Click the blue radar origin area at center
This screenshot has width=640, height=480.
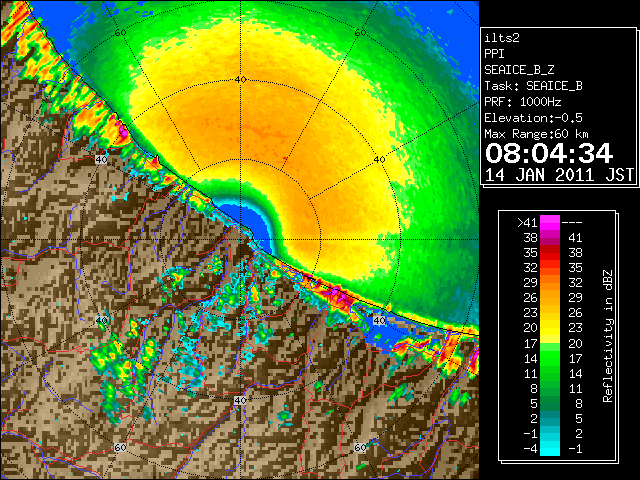[250, 220]
